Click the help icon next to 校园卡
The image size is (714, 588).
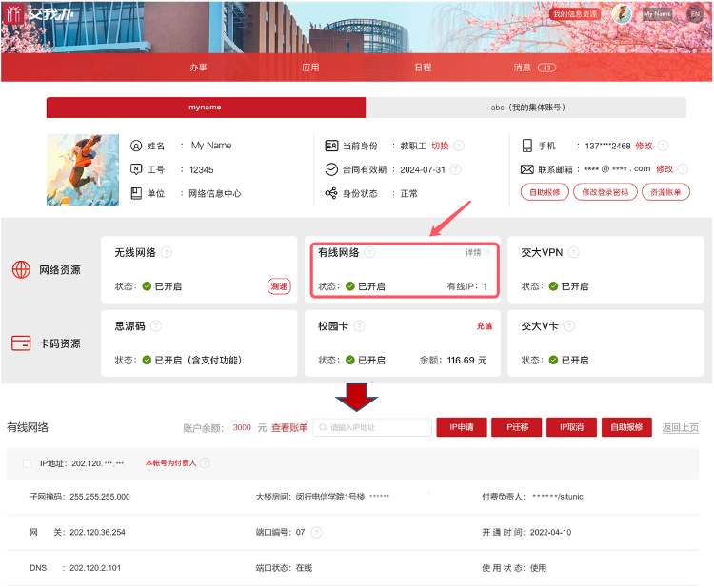(x=359, y=325)
